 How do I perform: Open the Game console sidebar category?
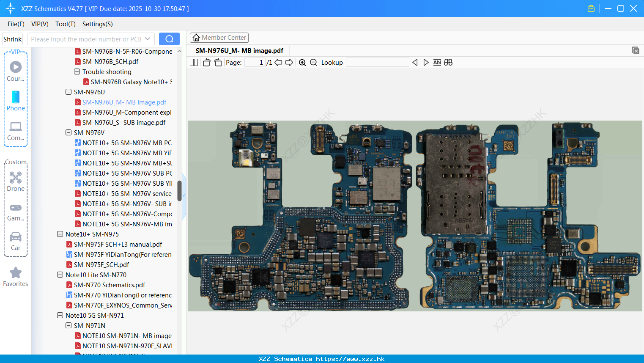coord(16,212)
